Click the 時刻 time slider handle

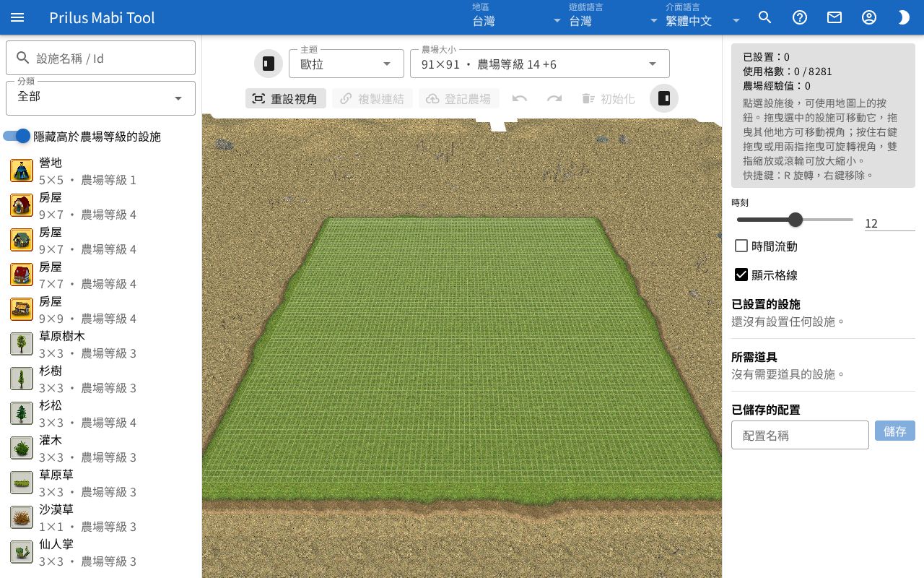796,220
